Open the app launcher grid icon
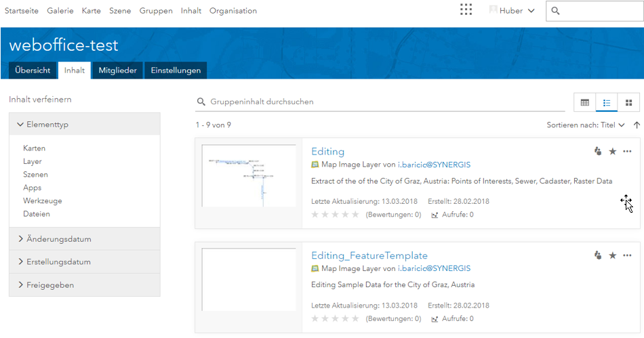Viewport: 644px width, 338px height. coord(466,10)
